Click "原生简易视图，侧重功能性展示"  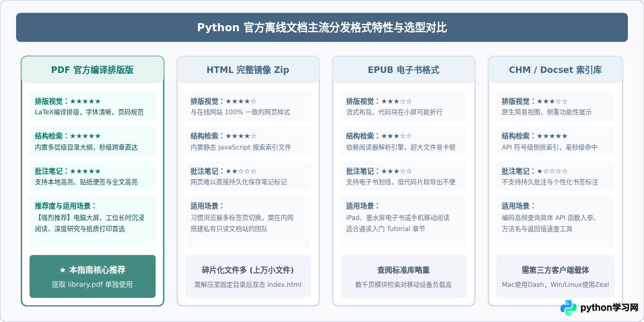[x=547, y=112]
